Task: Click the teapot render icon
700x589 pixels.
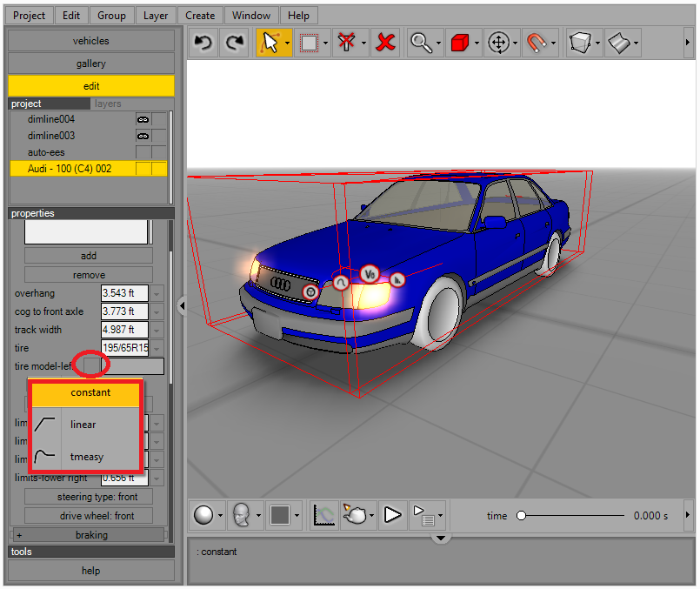Action: (355, 515)
